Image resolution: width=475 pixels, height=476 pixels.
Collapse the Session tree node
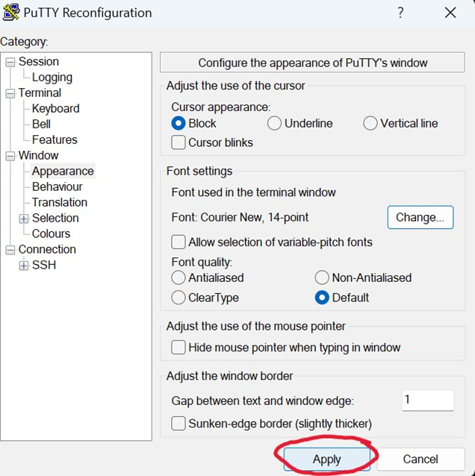[x=10, y=62]
